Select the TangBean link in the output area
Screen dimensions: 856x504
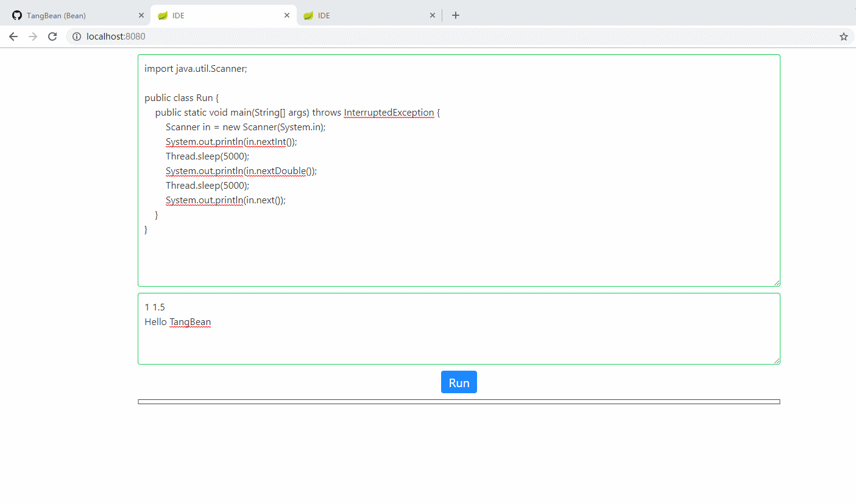point(190,321)
